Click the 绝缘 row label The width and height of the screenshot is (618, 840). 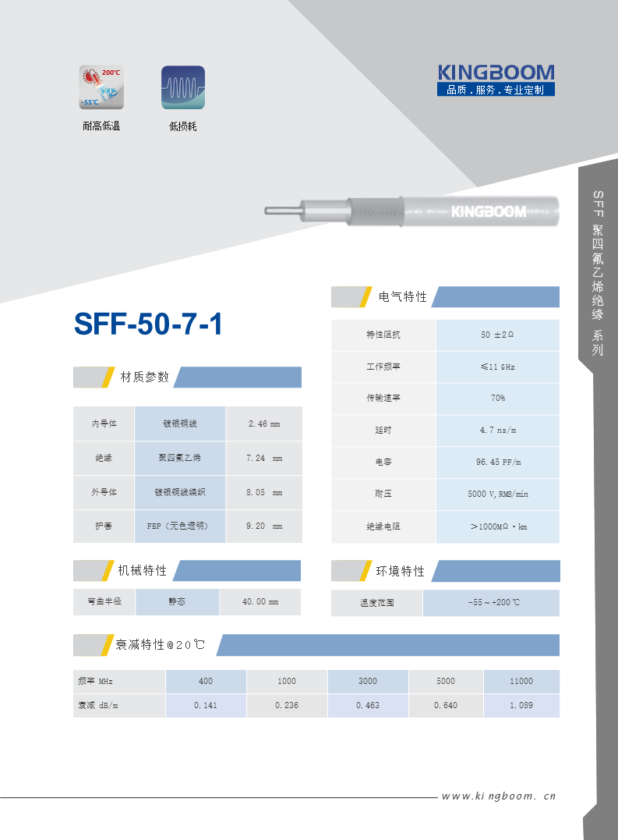click(104, 458)
